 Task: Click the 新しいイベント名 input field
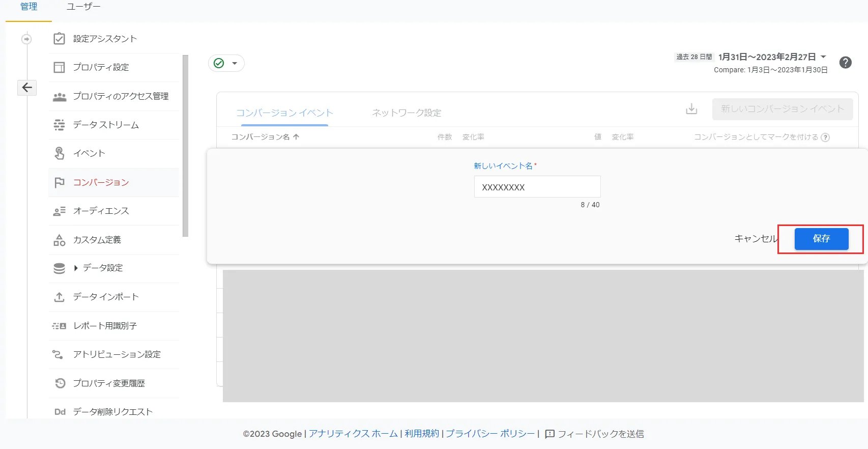click(537, 187)
